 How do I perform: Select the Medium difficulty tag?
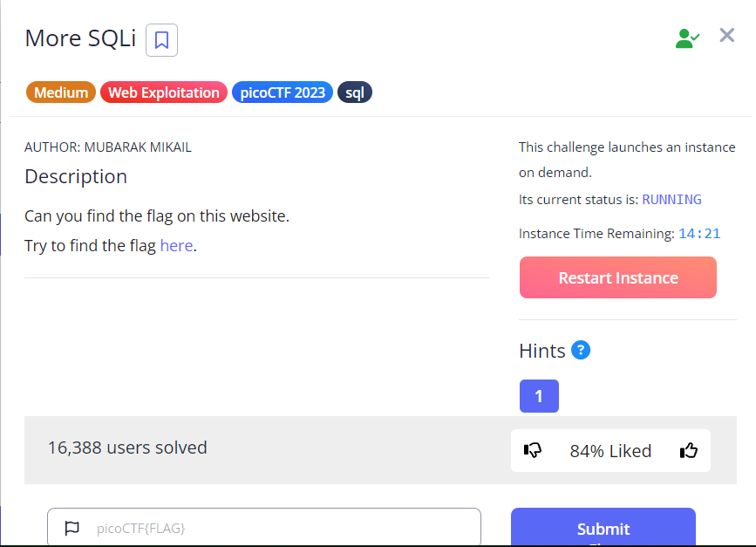tap(60, 92)
